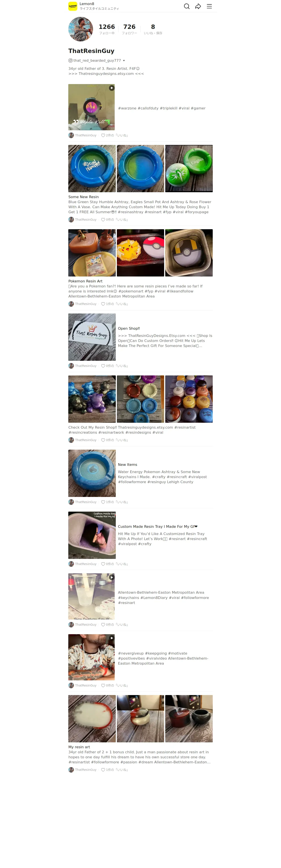Like the Some New Resin post

pyautogui.click(x=103, y=220)
